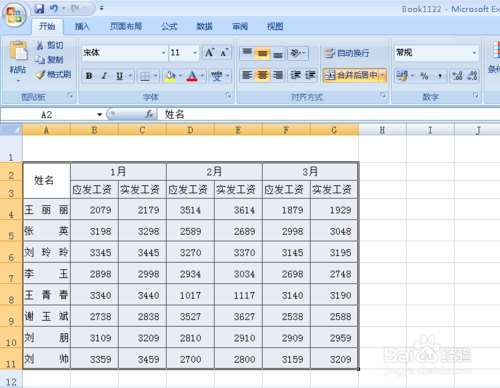Open number group dialog launcher
The image size is (500, 388).
[x=476, y=95]
